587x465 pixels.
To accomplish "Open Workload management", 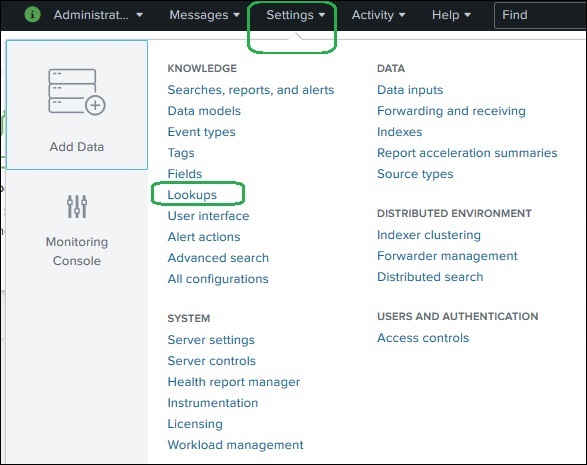I will 235,444.
